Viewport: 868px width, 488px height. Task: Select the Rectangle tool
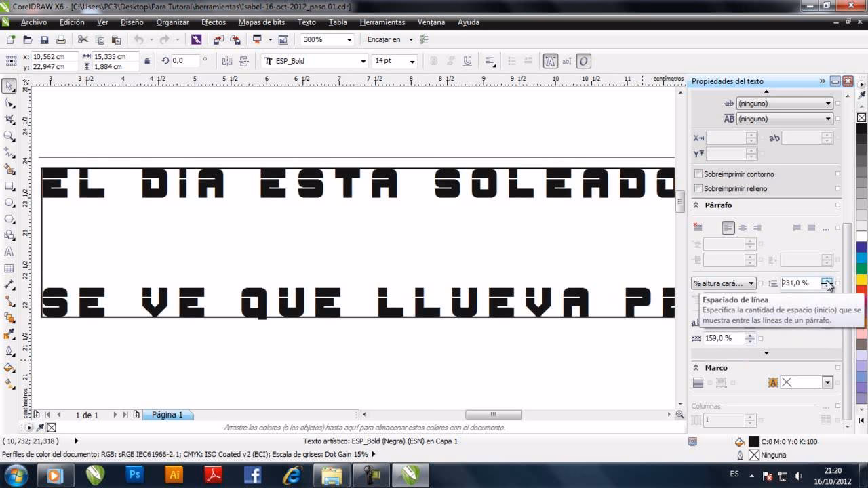(x=9, y=186)
